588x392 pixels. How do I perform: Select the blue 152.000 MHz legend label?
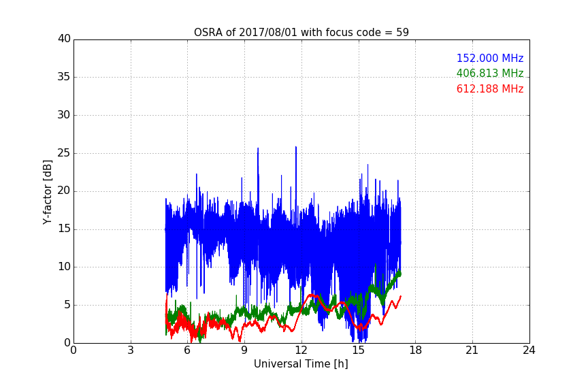click(x=490, y=58)
